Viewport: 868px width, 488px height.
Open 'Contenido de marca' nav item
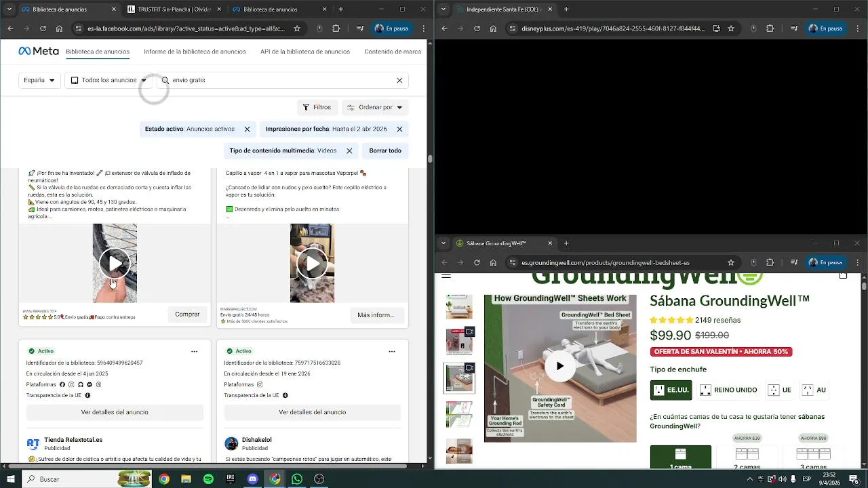coord(393,52)
